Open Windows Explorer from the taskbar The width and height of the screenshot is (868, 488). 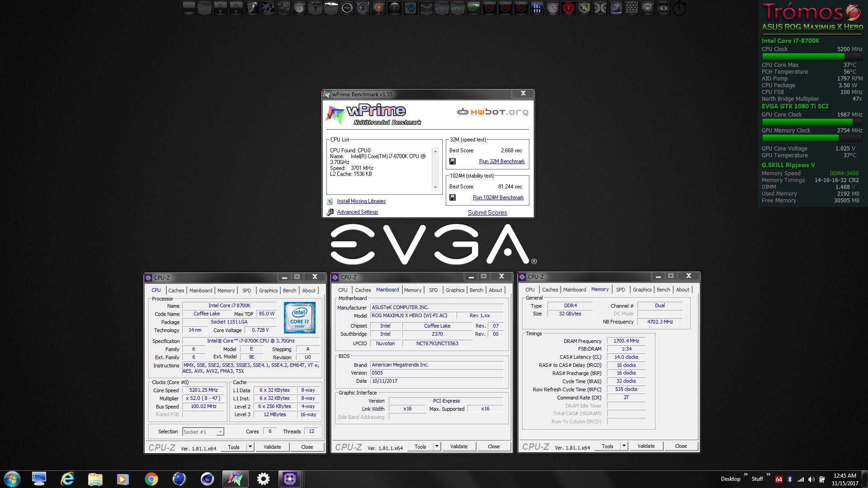(x=95, y=479)
